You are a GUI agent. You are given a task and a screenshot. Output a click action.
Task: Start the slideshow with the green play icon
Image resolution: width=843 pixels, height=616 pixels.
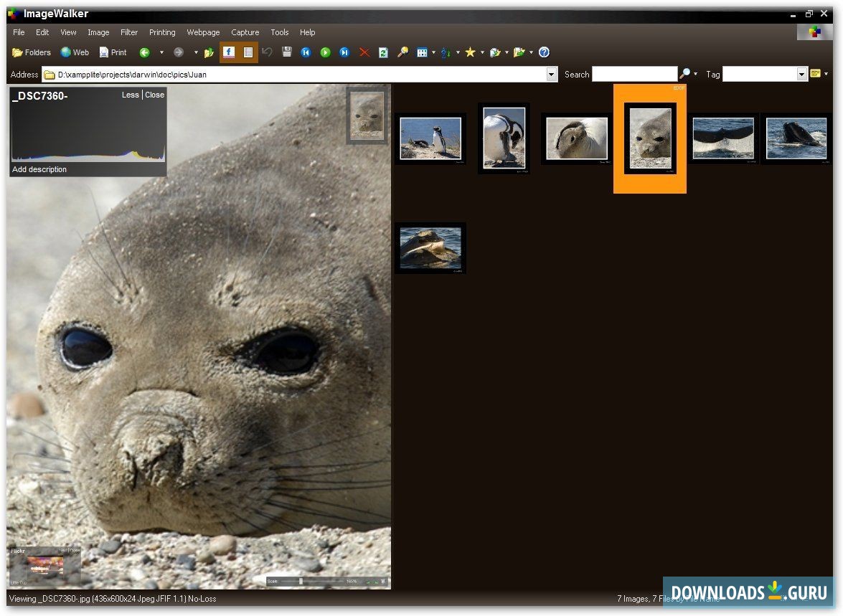[325, 52]
